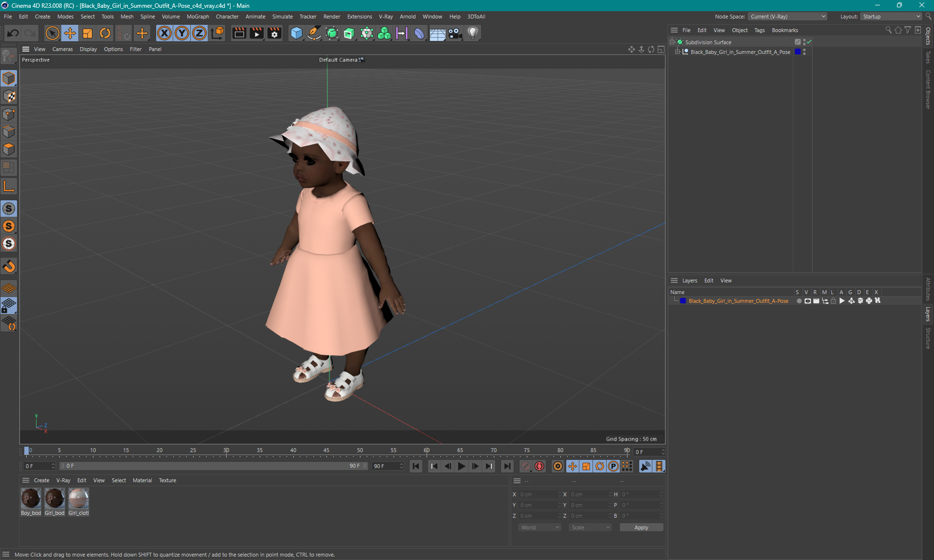
Task: Toggle layer animation icon
Action: 842,301
